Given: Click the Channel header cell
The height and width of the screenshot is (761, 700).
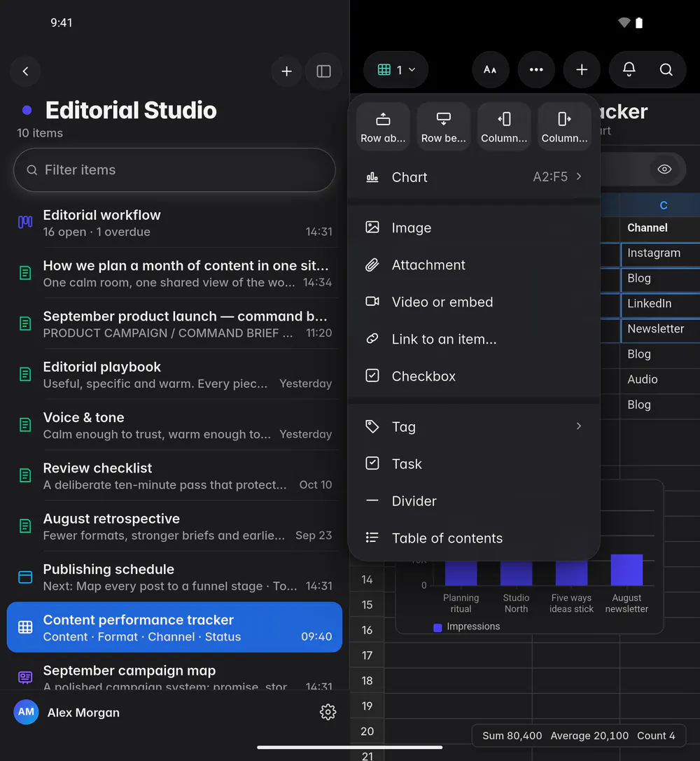Looking at the screenshot, I should (x=660, y=228).
